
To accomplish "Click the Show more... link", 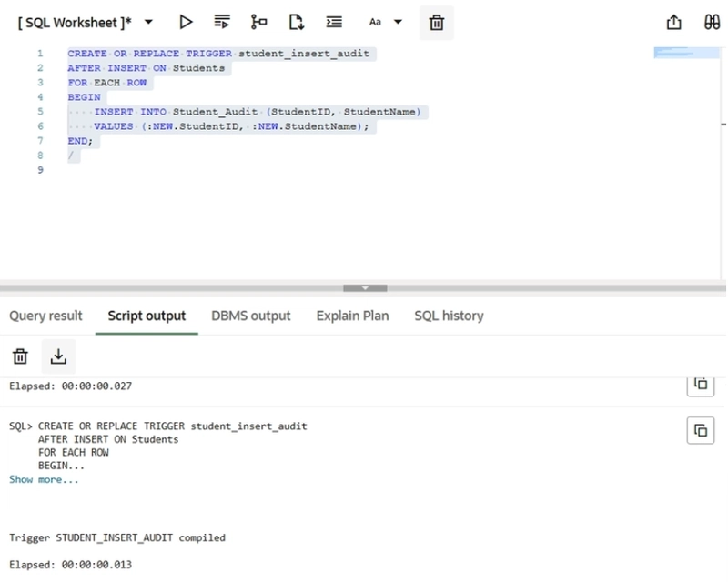I will [44, 479].
